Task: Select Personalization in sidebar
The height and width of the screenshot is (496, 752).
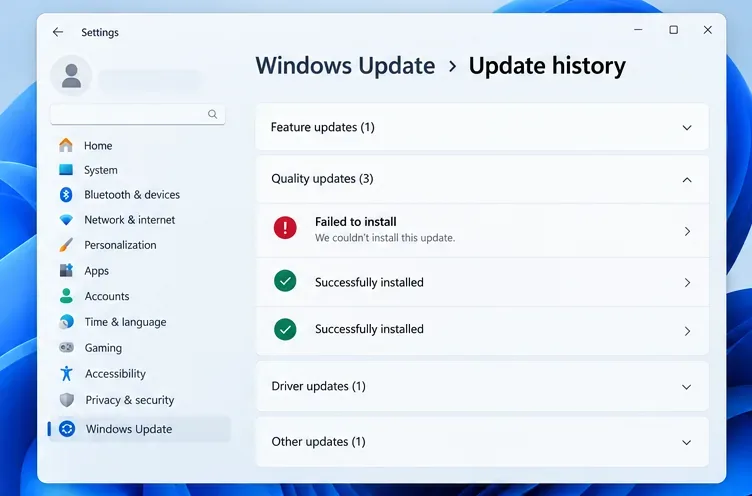Action: click(120, 245)
